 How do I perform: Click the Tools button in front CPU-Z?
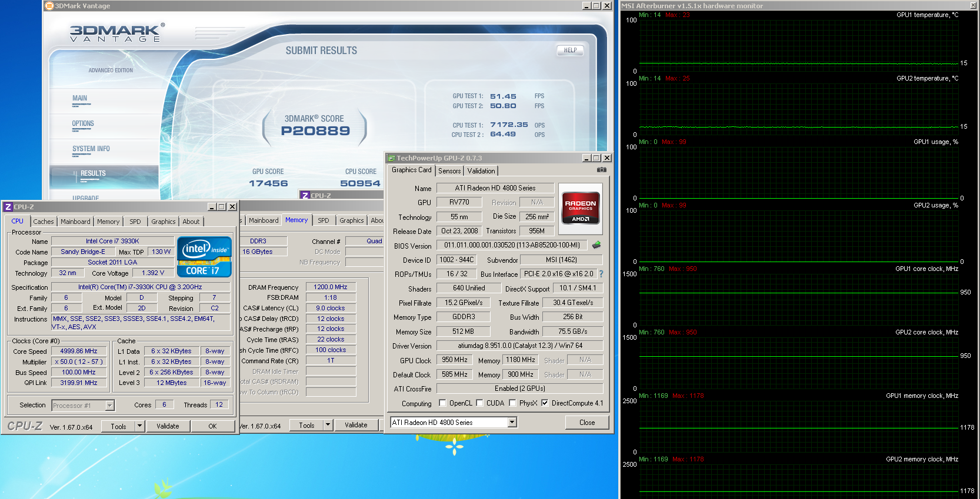[119, 426]
